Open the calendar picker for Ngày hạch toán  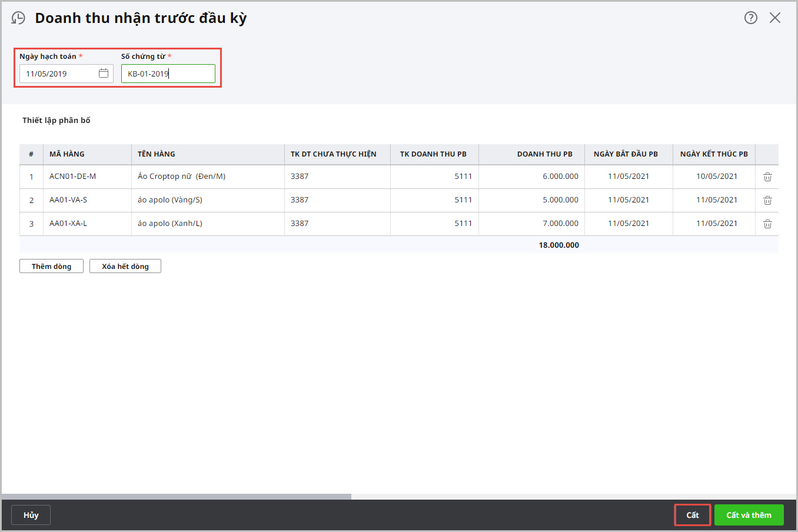click(x=104, y=74)
